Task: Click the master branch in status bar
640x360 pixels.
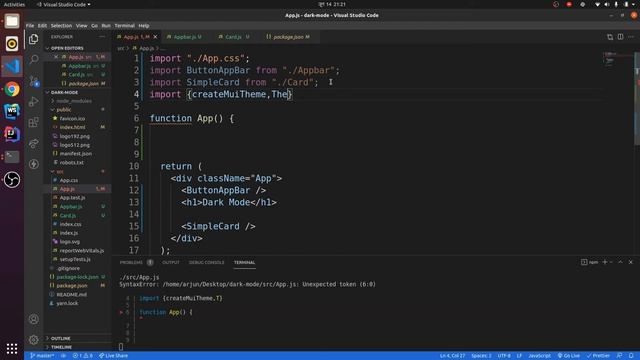Action: [42, 356]
